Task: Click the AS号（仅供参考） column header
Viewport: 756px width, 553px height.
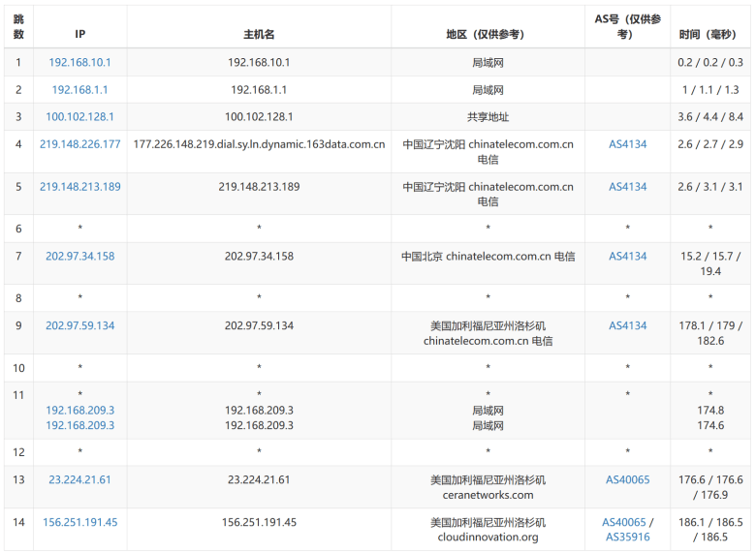Action: point(628,26)
